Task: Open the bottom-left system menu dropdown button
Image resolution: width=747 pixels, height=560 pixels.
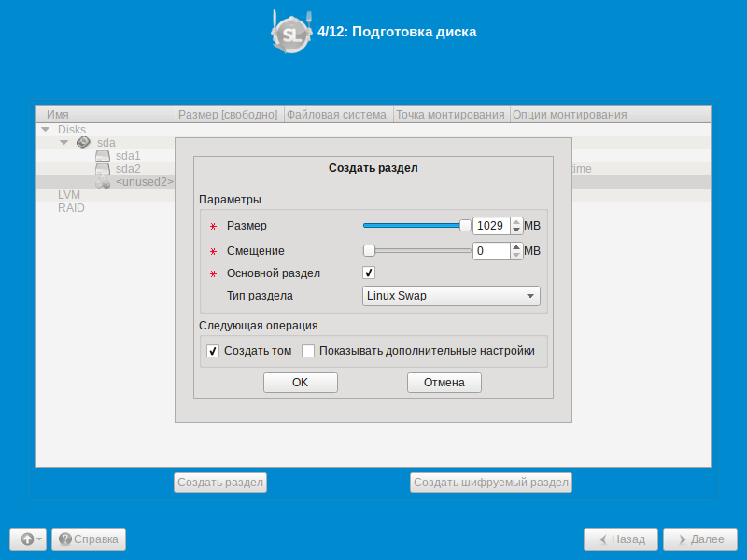Action: point(28,539)
